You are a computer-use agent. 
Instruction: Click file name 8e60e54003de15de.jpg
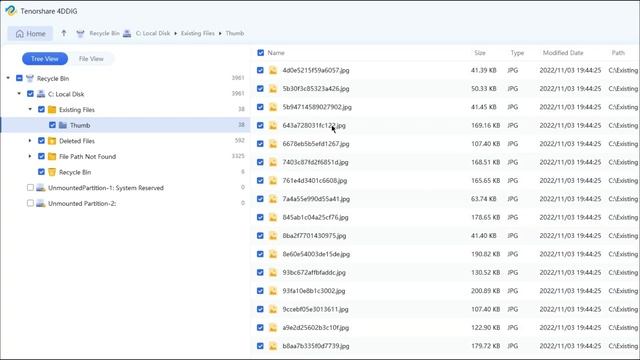316,254
